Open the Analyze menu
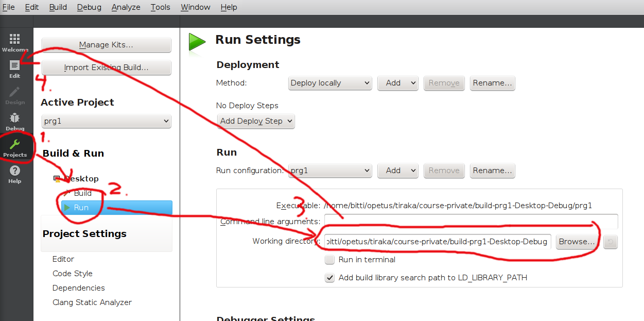This screenshot has width=644, height=321. 126,7
